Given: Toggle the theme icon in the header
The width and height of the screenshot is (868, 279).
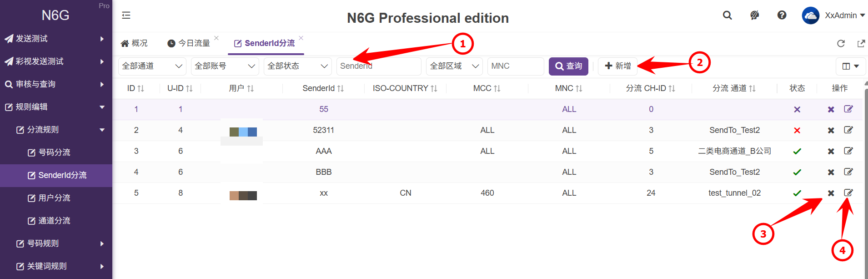Looking at the screenshot, I should (x=754, y=15).
